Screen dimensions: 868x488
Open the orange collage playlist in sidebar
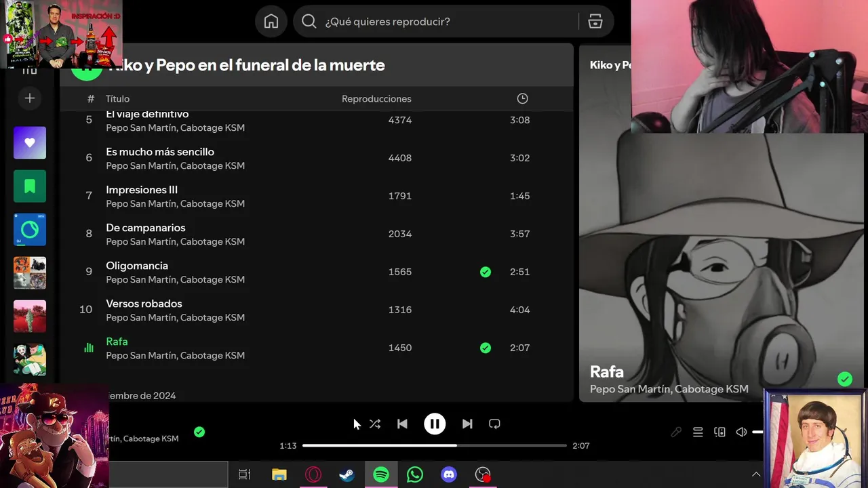click(x=30, y=273)
